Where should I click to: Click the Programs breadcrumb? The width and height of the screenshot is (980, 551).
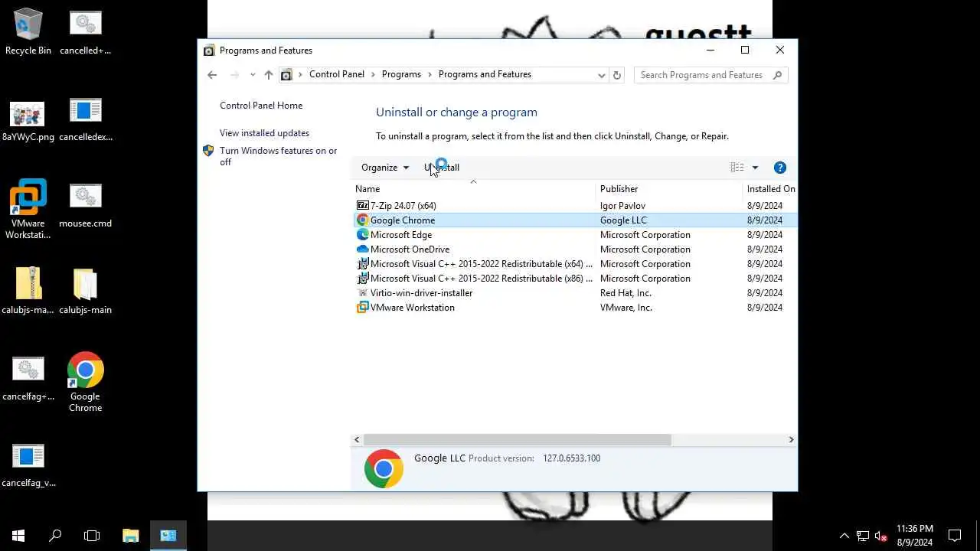coord(401,74)
